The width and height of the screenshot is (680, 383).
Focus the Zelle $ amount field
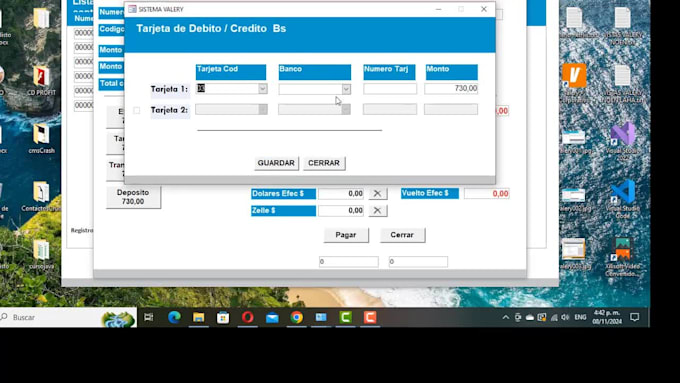(341, 210)
